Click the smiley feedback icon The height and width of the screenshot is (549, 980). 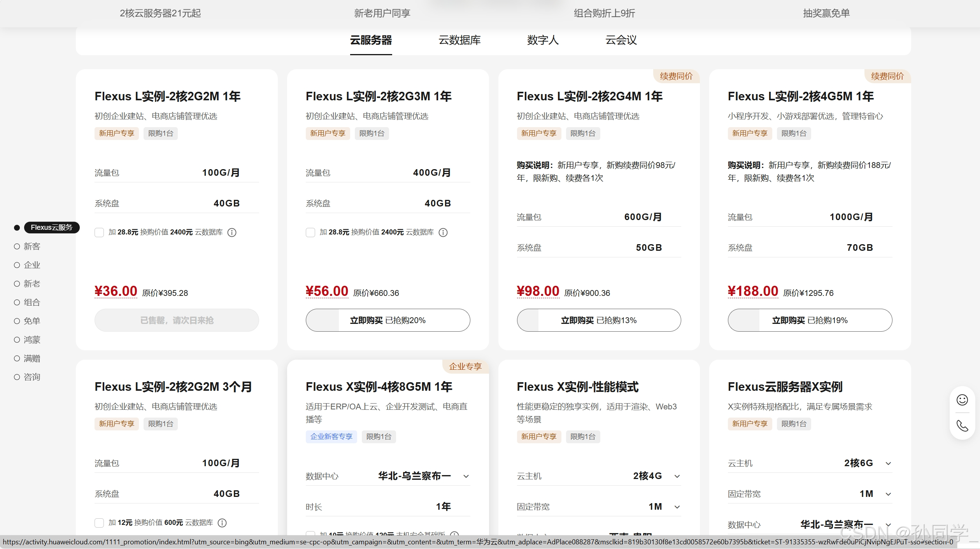[962, 400]
